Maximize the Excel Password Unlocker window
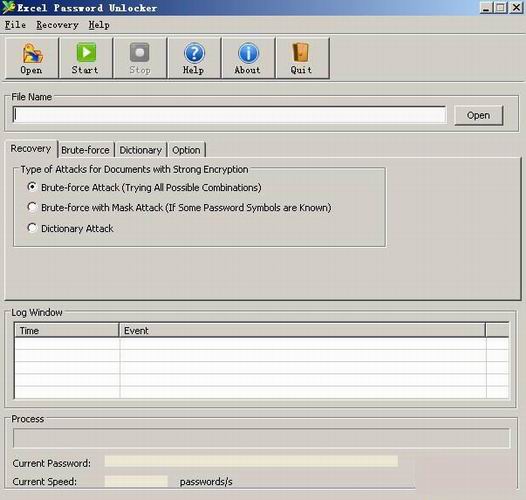This screenshot has width=526, height=500. (501, 7)
